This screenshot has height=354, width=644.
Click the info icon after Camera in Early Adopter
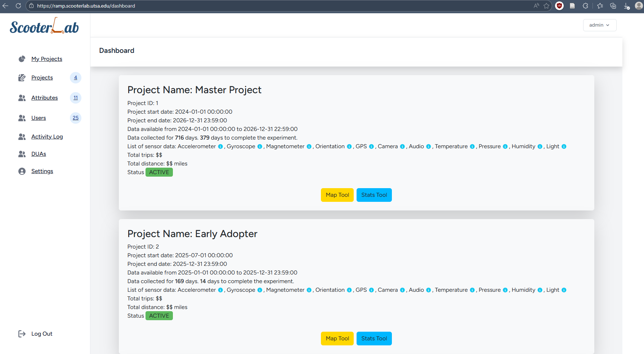pyautogui.click(x=402, y=290)
